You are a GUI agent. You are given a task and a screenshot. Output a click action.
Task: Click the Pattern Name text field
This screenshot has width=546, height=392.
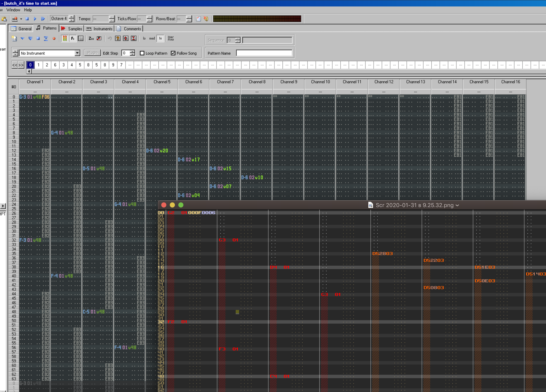tap(264, 53)
